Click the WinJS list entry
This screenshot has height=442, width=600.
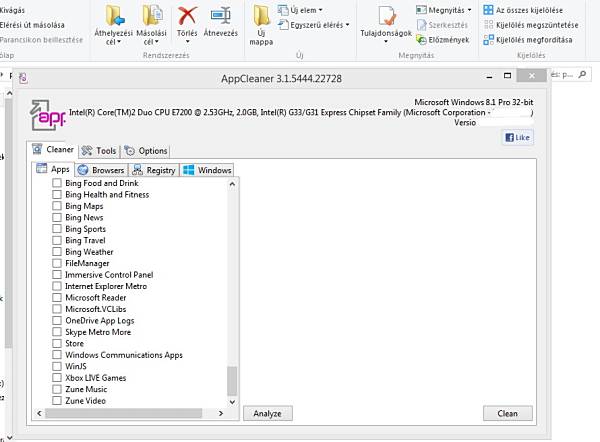coord(76,366)
